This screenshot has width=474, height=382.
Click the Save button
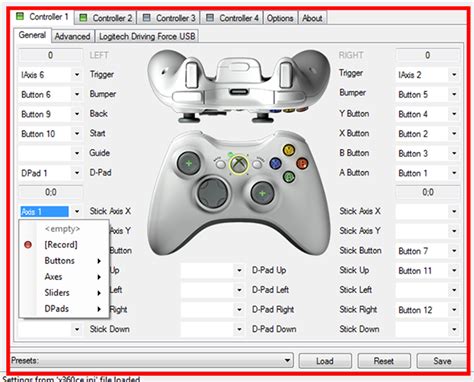[x=442, y=361]
